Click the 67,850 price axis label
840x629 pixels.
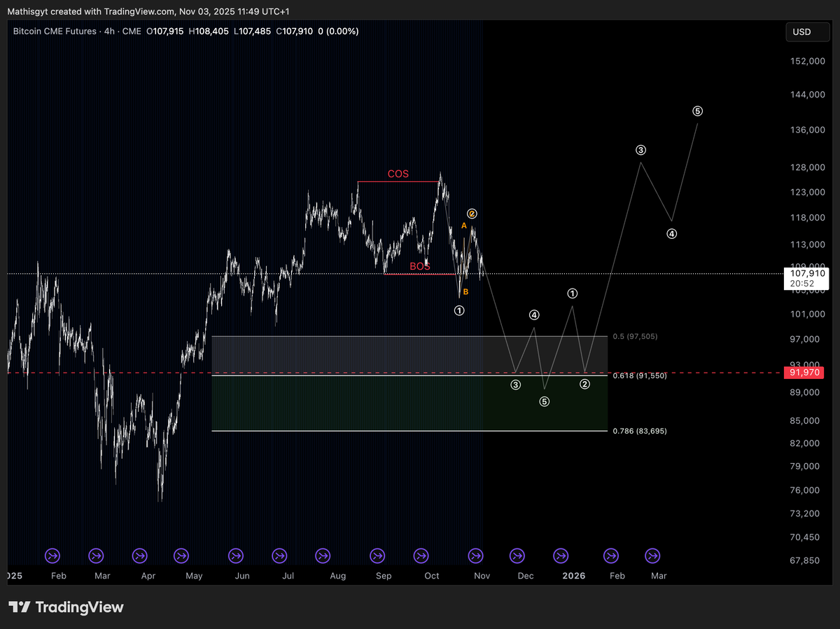pos(804,560)
